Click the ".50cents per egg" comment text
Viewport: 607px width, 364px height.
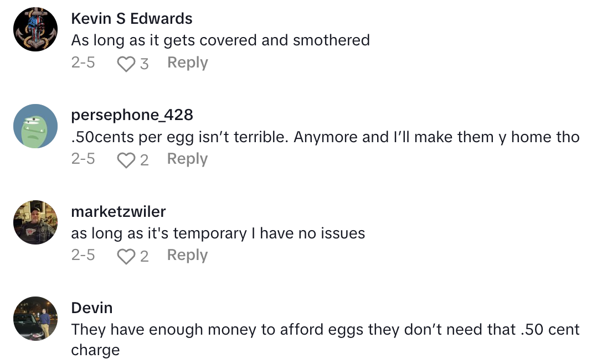pos(325,137)
